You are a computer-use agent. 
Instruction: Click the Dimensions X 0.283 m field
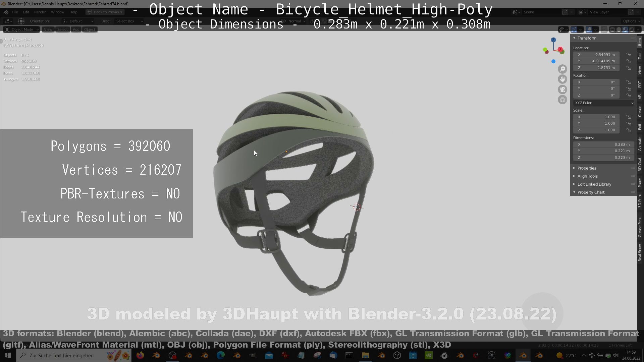click(x=604, y=144)
